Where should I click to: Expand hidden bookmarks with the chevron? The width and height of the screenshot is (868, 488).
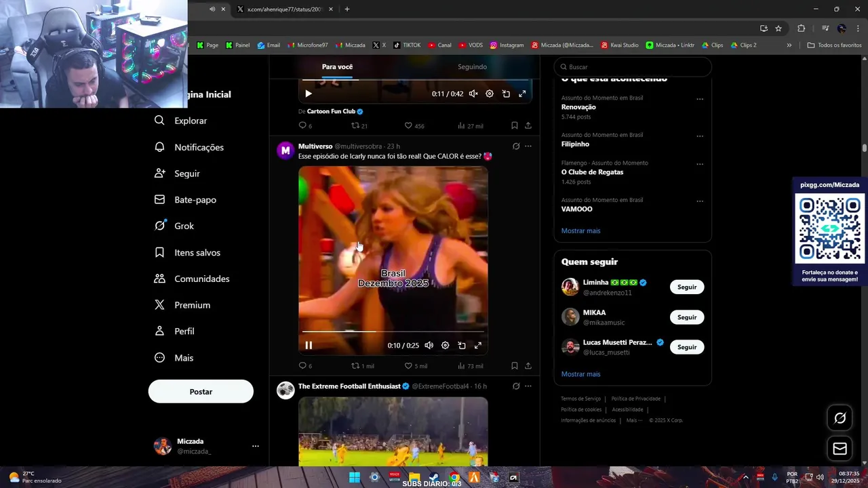tap(789, 45)
